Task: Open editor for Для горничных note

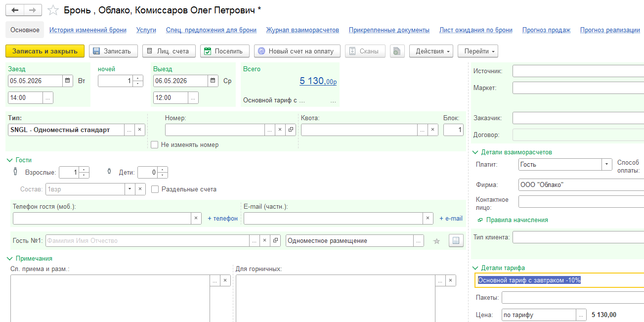Action: [x=440, y=280]
